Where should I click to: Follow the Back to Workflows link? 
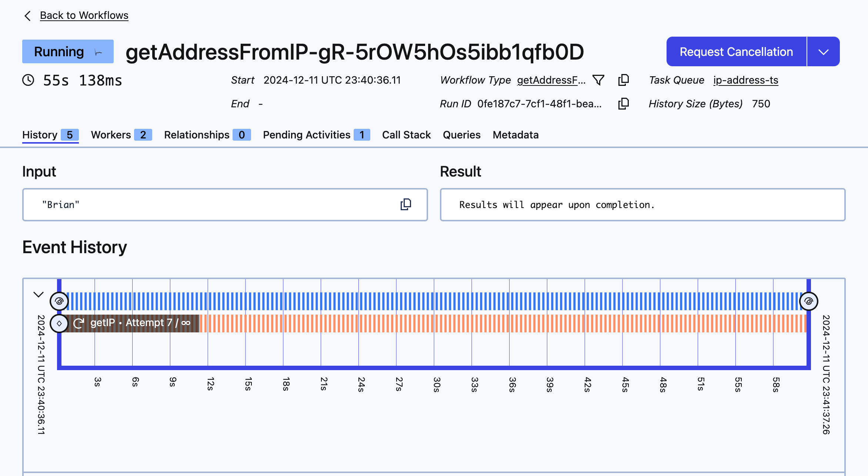(84, 15)
